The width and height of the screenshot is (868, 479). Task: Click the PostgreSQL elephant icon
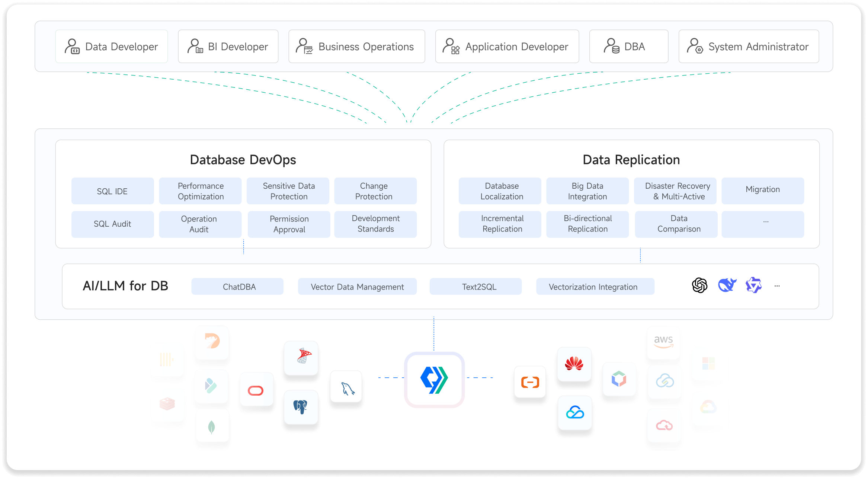pos(300,407)
